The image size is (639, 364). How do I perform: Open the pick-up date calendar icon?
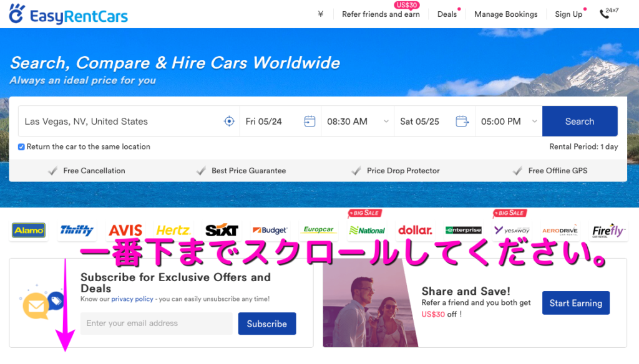(x=310, y=122)
